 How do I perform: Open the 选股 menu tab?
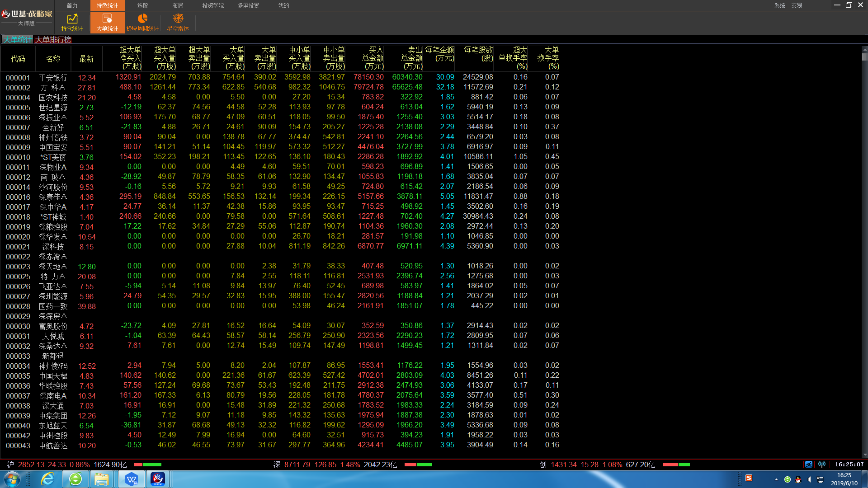pyautogui.click(x=143, y=5)
